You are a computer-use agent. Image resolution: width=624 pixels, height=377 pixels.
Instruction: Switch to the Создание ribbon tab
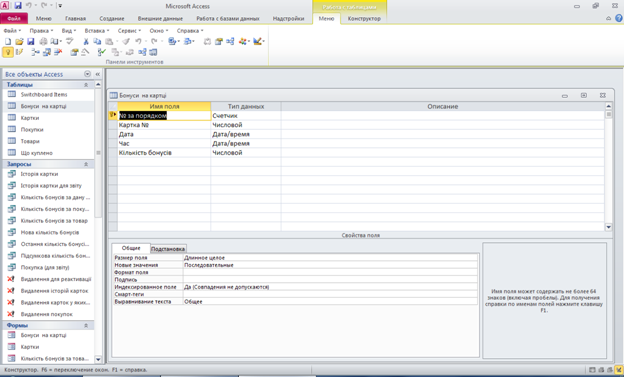(112, 18)
